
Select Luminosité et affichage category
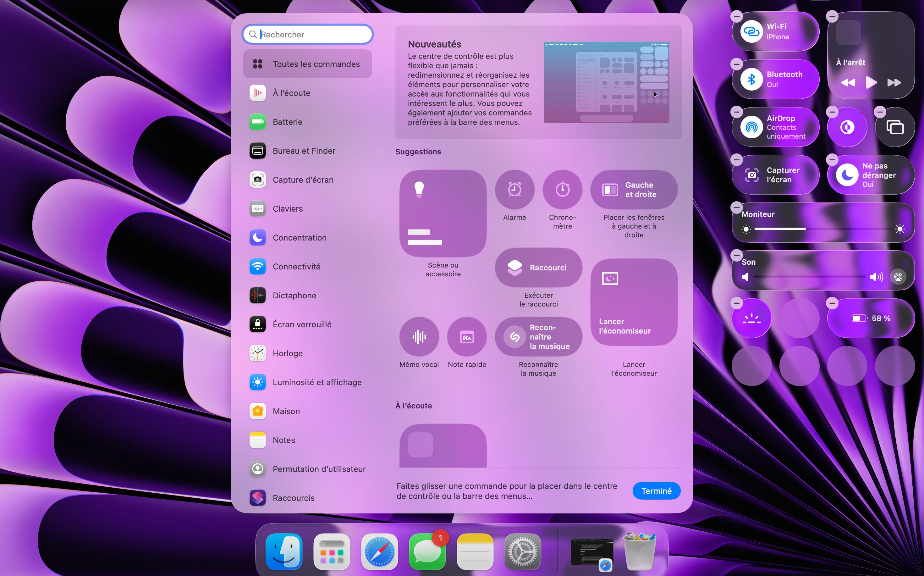coord(317,382)
